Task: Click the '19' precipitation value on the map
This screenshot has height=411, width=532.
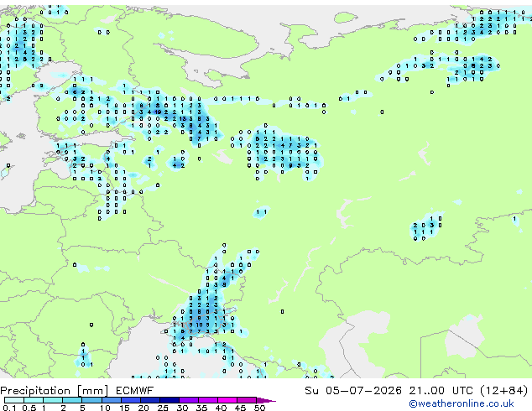Action: pyautogui.click(x=158, y=112)
